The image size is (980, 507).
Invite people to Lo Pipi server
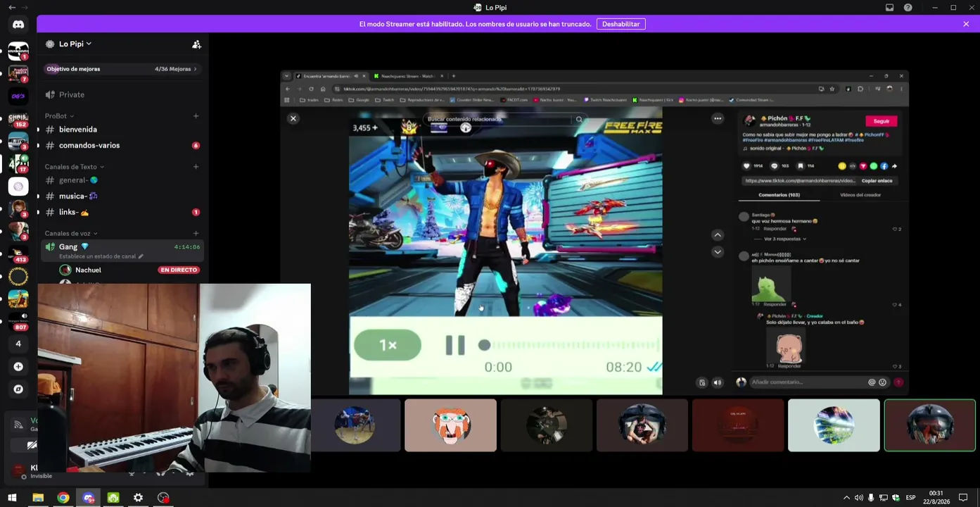coord(196,44)
